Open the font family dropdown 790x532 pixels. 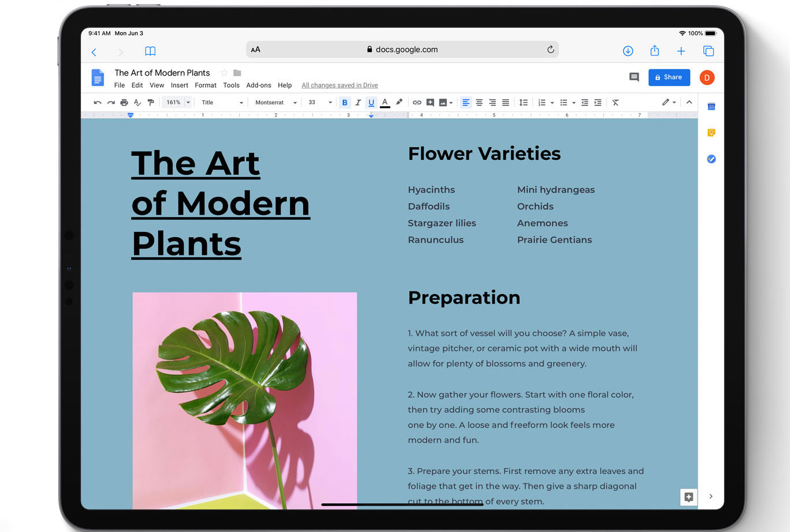click(274, 102)
